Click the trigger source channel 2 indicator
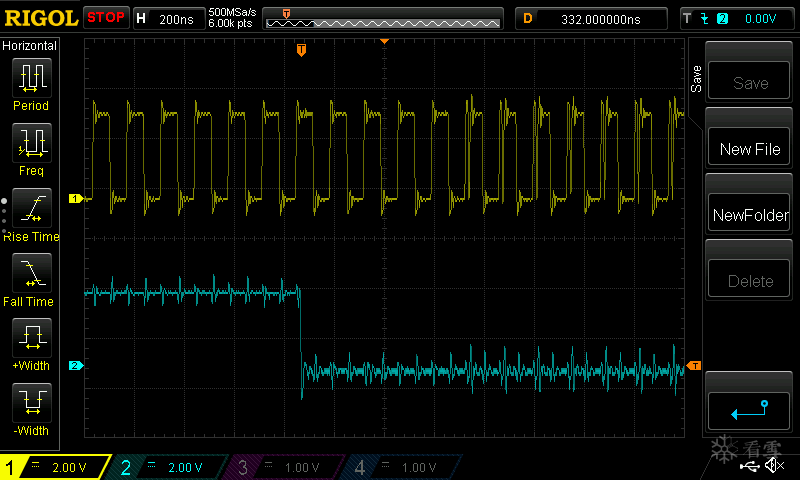Image resolution: width=800 pixels, height=480 pixels. point(722,19)
